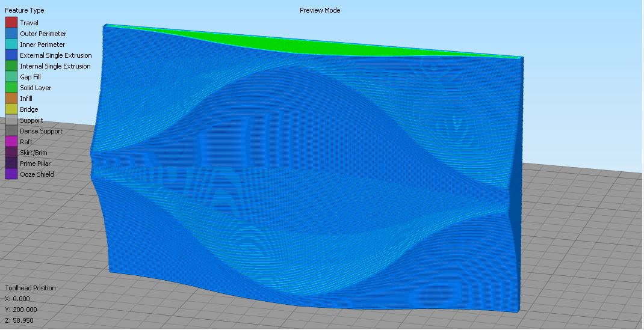Click the light gray Support swatch
The width and height of the screenshot is (644, 330).
click(x=11, y=120)
